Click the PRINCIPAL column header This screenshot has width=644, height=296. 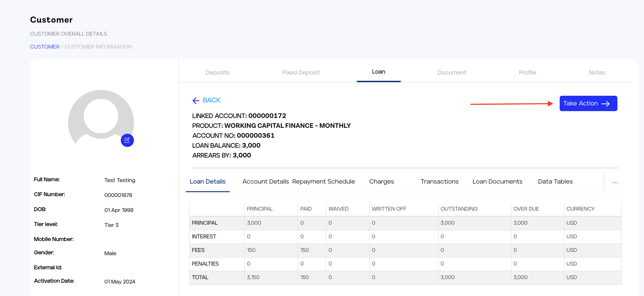pyautogui.click(x=260, y=209)
